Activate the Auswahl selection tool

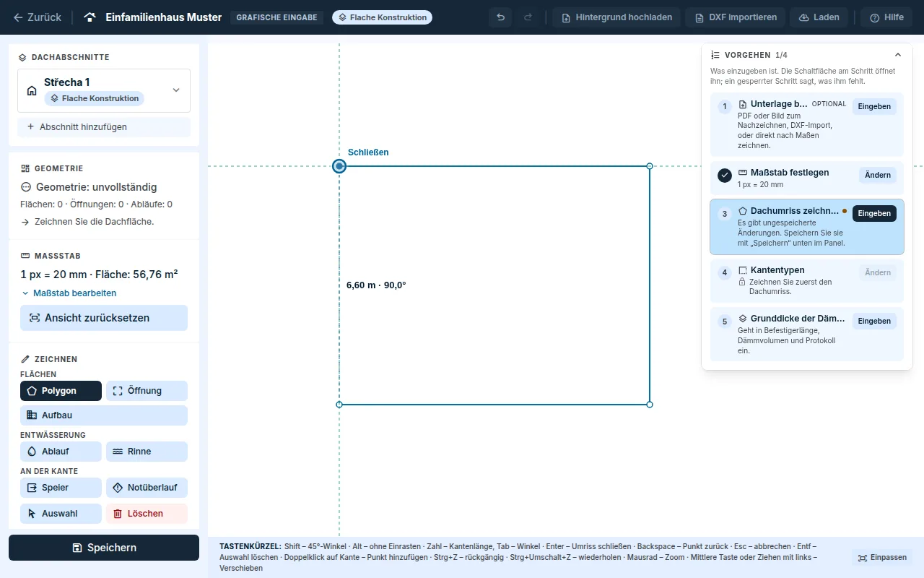click(61, 514)
